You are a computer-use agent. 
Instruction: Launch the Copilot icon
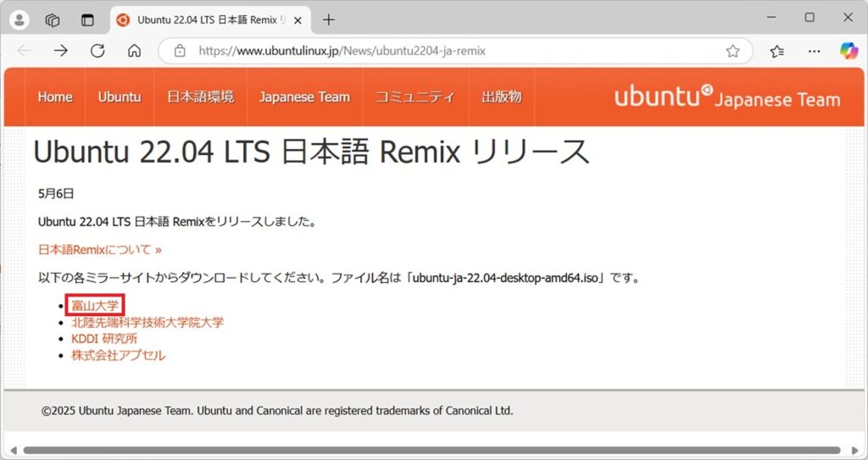pyautogui.click(x=849, y=51)
